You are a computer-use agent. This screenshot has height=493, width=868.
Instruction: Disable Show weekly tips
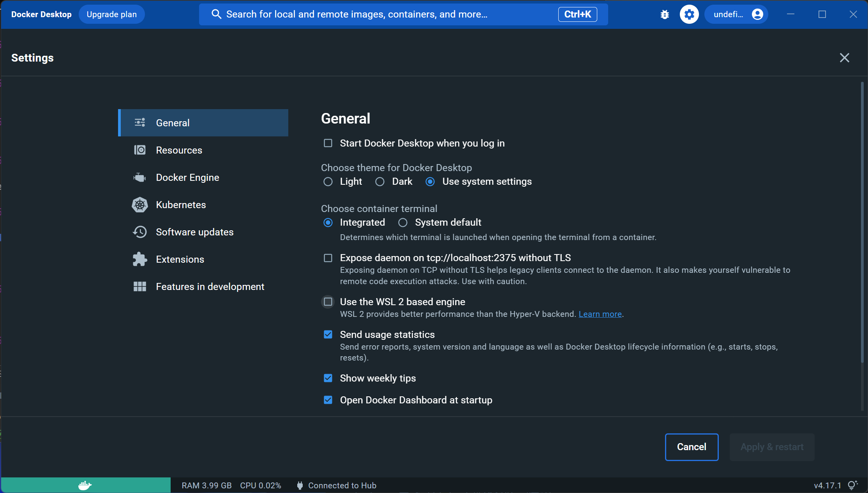coord(328,378)
